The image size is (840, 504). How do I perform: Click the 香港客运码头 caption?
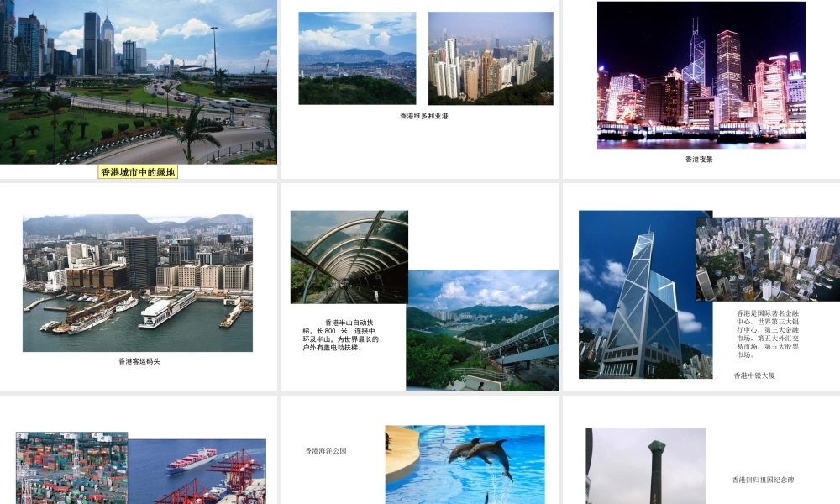coord(139,361)
